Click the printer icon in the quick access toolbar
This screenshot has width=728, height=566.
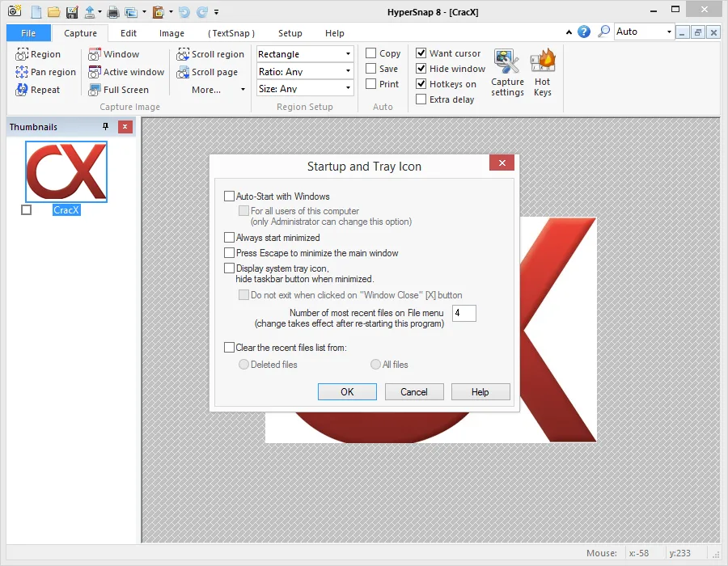(x=112, y=12)
